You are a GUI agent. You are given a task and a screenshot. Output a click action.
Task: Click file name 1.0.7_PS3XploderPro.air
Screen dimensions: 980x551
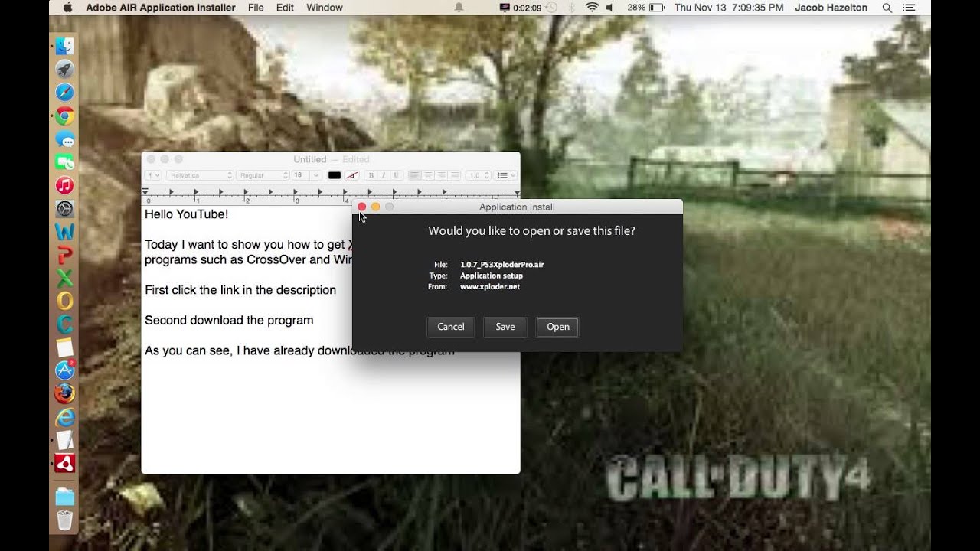coord(502,264)
